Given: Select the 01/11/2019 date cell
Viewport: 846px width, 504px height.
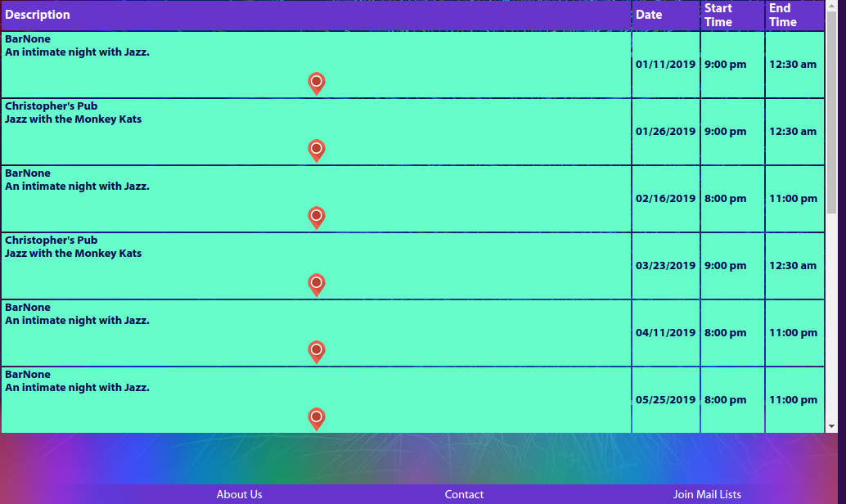Looking at the screenshot, I should (x=665, y=65).
